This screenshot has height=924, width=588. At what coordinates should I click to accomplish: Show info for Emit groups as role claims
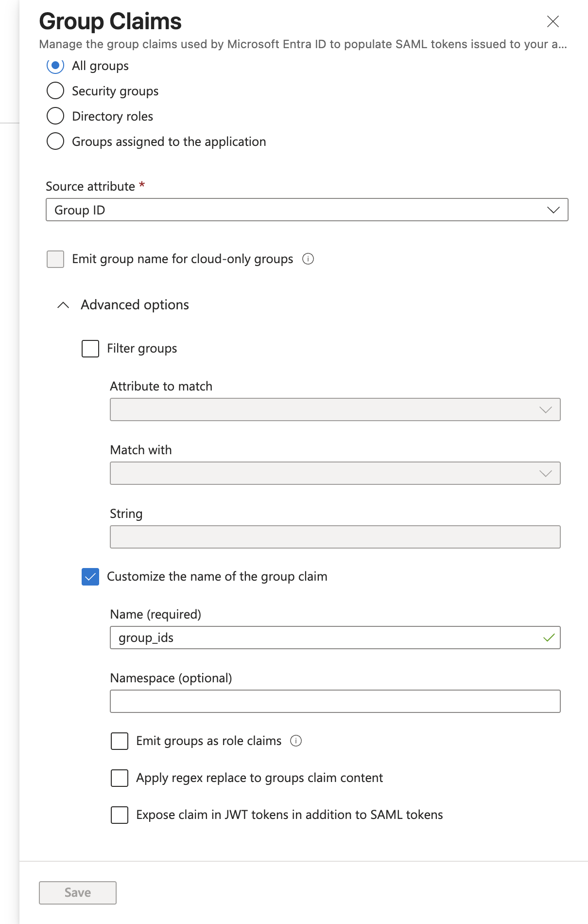296,741
